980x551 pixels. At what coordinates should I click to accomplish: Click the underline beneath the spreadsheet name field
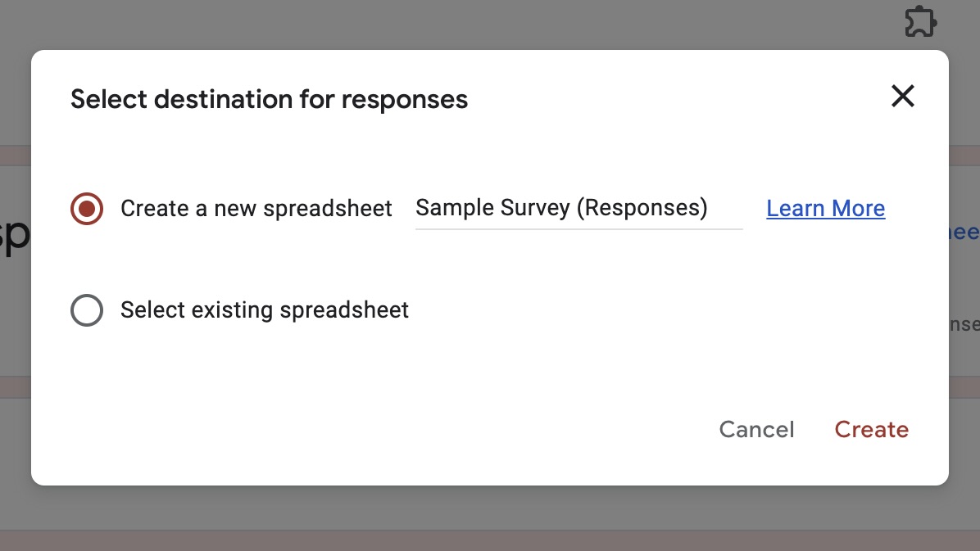pyautogui.click(x=578, y=229)
